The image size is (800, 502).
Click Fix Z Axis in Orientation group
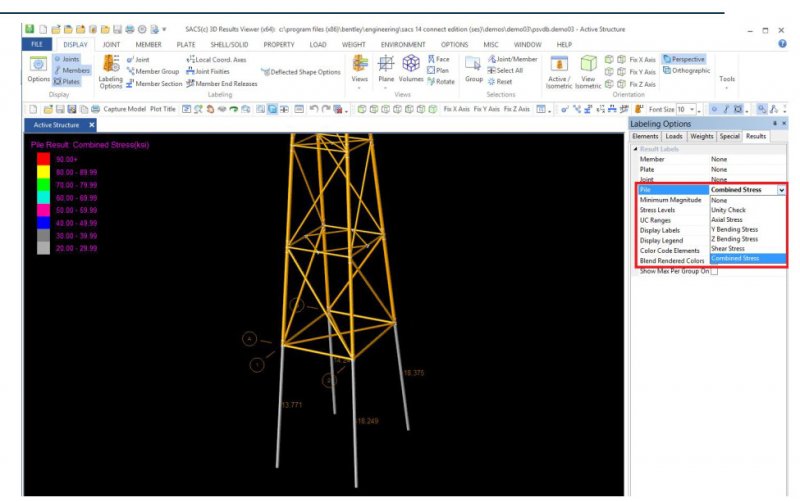click(x=642, y=84)
